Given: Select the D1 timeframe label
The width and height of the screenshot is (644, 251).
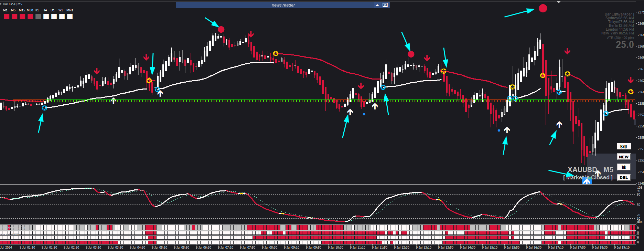Looking at the screenshot, I should coord(53,10).
